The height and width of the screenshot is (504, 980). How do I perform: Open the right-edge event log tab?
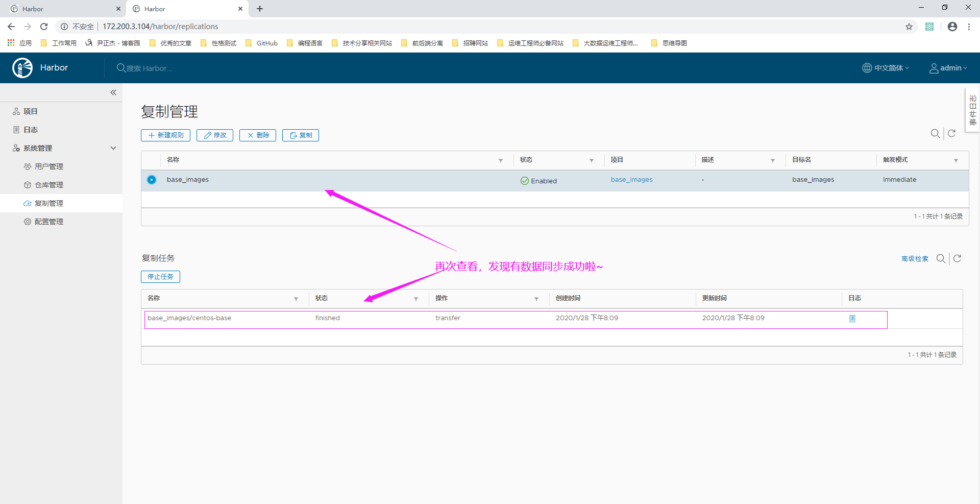point(972,110)
